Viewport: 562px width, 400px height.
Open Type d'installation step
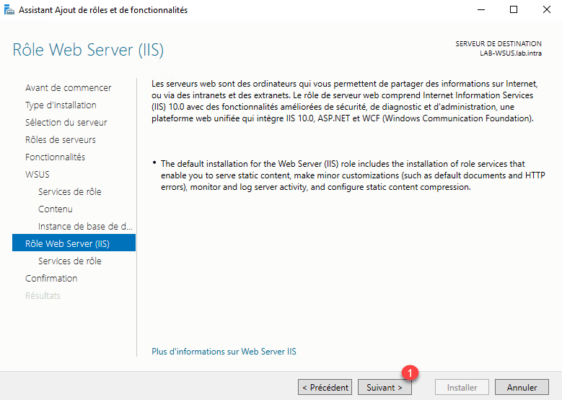point(61,105)
